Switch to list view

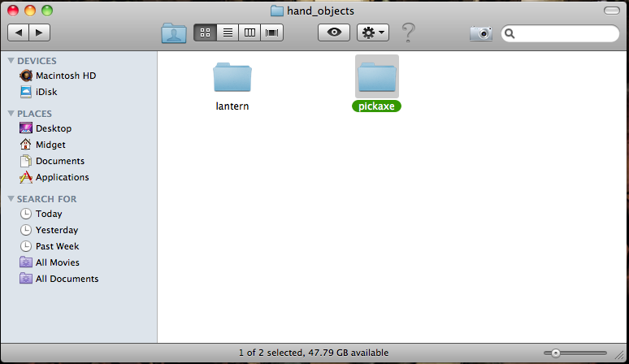(x=228, y=32)
